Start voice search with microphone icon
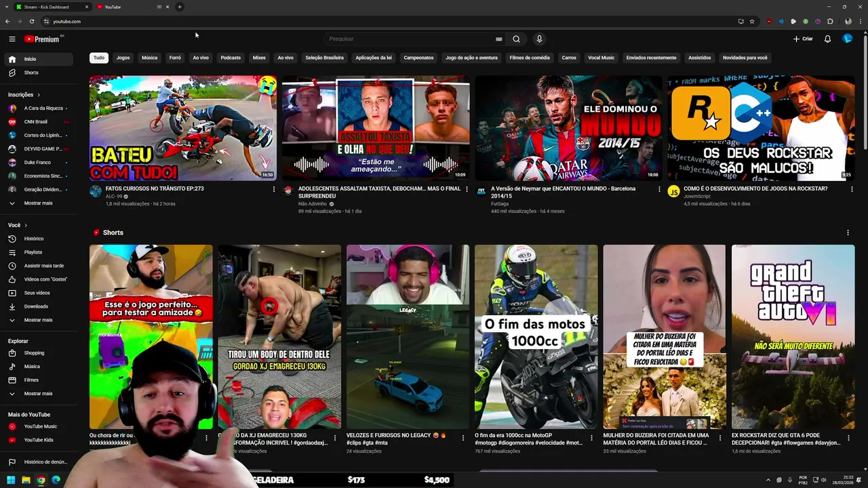Screen dimensions: 868x488 (539, 39)
